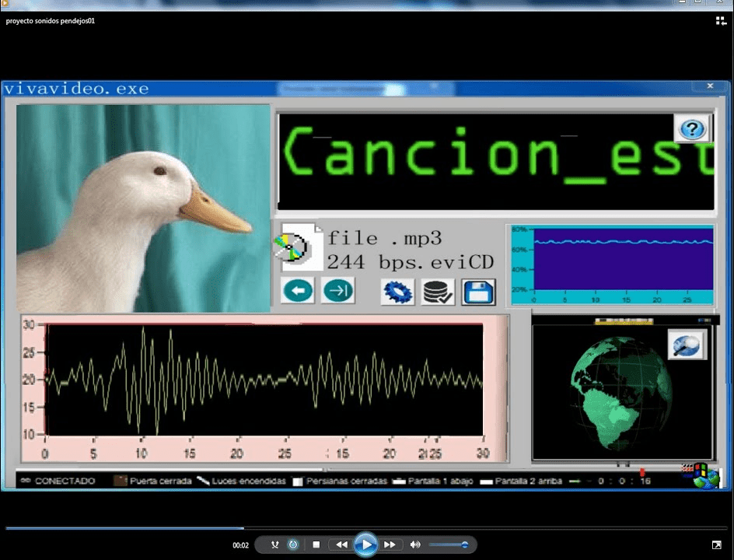Click the skip-to-end arrow button
This screenshot has width=734, height=560.
point(338,291)
